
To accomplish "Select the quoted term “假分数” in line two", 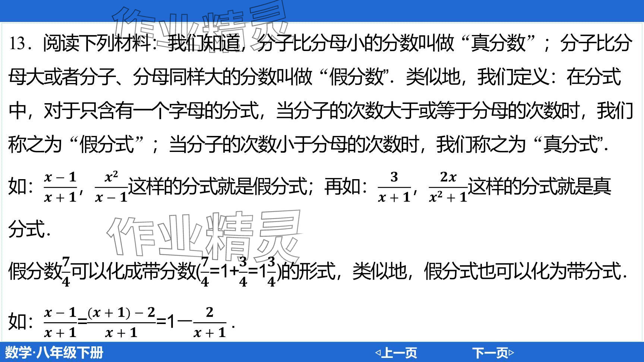I will 357,77.
